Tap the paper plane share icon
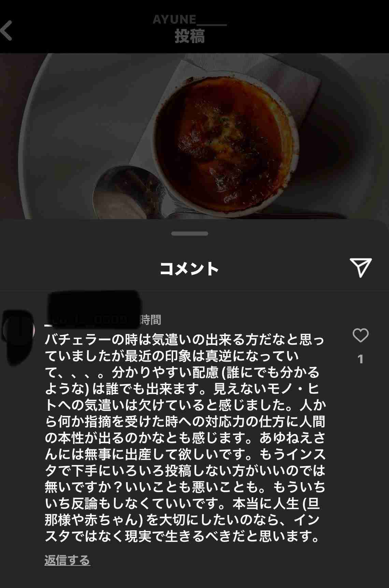This screenshot has width=389, height=588. (x=360, y=267)
